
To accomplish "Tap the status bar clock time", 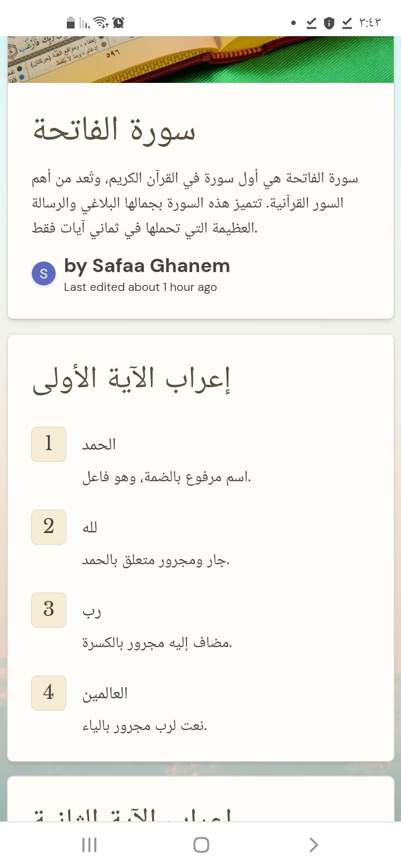I will tap(370, 23).
